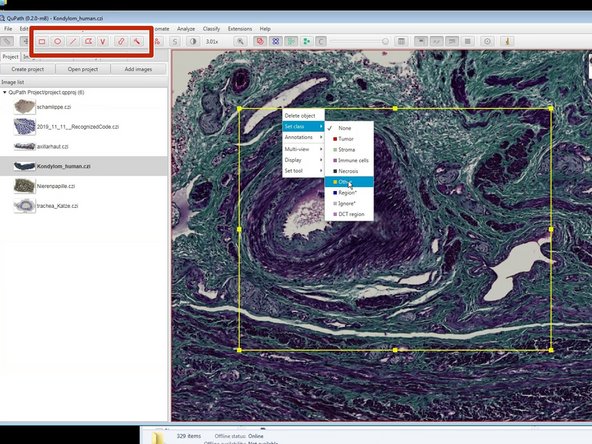
Task: Toggle Selection mode (S) button
Action: click(x=174, y=42)
